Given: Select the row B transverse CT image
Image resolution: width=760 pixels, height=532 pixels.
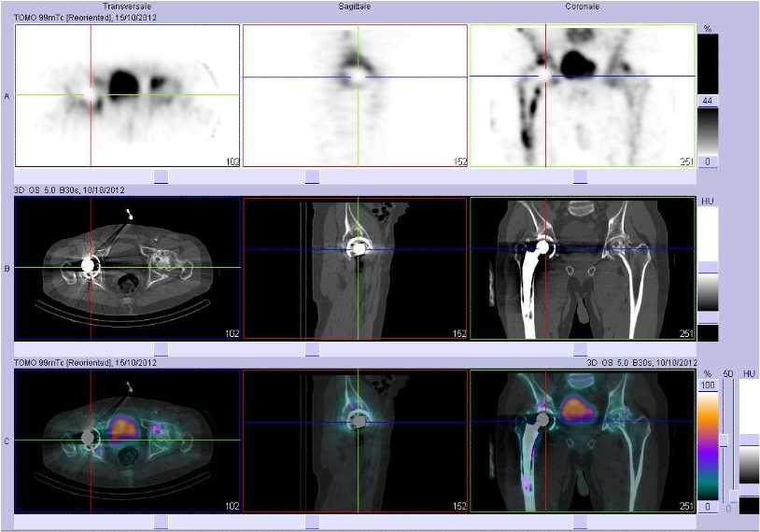Looking at the screenshot, I should [x=128, y=269].
